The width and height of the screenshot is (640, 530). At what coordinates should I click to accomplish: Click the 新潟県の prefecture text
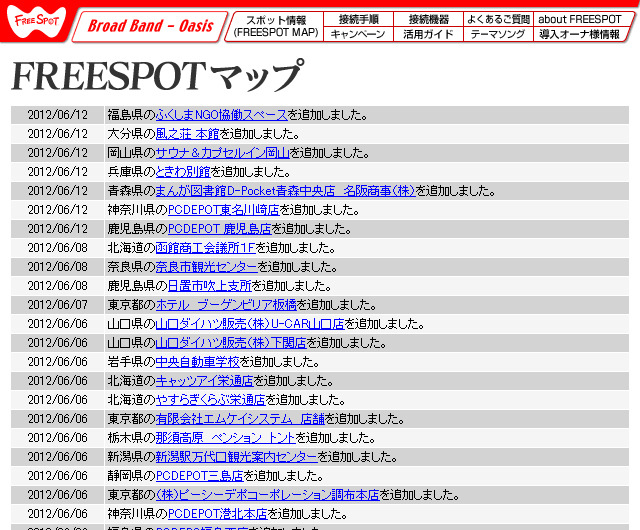point(131,457)
